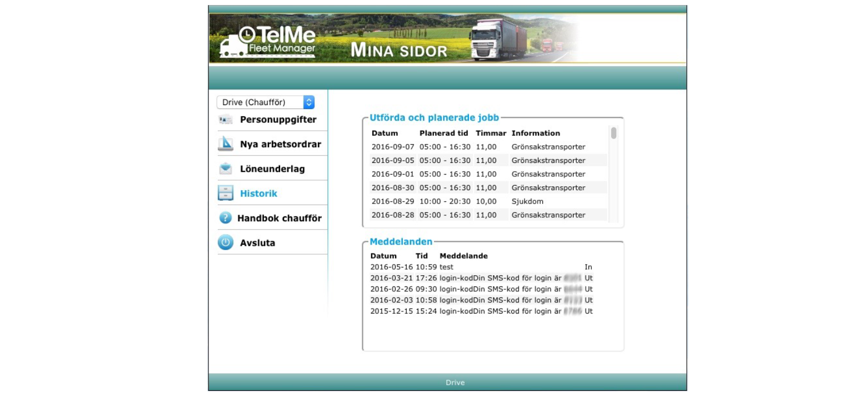Open Personuppgifter menu item
The image size is (868, 407).
click(278, 120)
